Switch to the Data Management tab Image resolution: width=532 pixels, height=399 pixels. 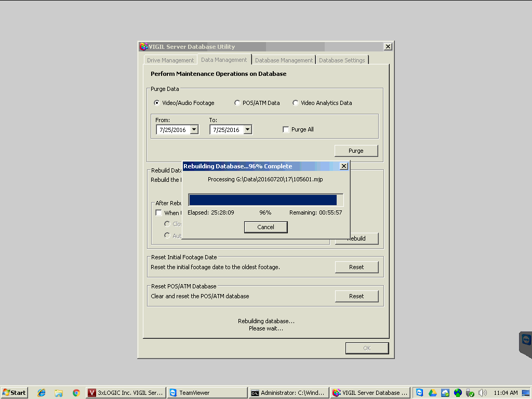(x=224, y=60)
